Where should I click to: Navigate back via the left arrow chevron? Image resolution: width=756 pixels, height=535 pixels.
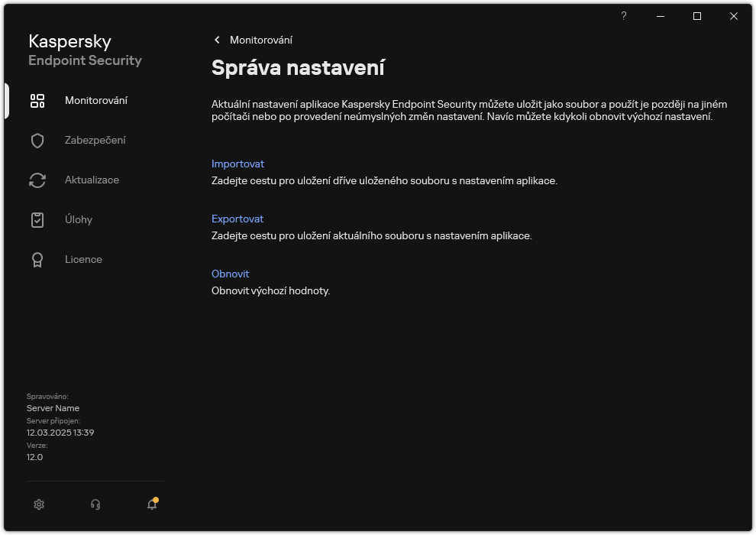(x=217, y=40)
